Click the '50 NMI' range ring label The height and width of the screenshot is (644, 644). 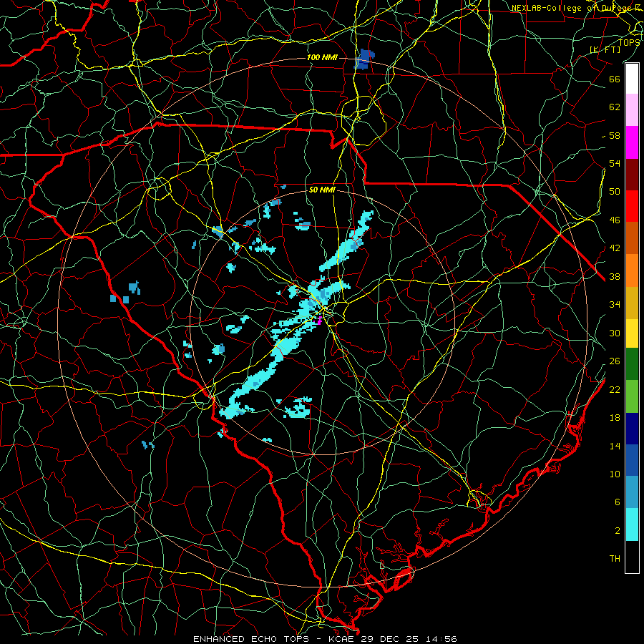coord(322,190)
